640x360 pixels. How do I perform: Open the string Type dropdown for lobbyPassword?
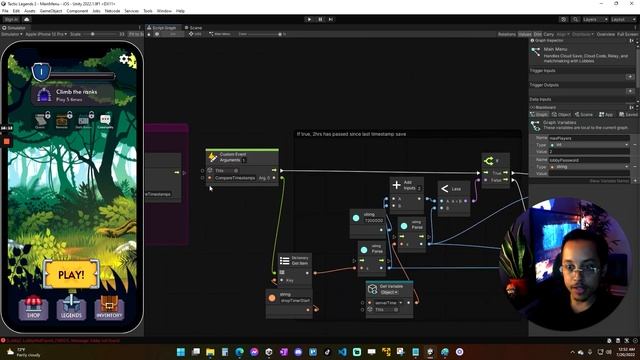[x=589, y=167]
